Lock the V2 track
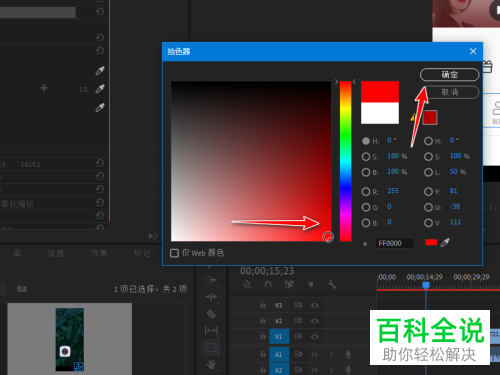This screenshot has width=500, height=375. point(263,320)
